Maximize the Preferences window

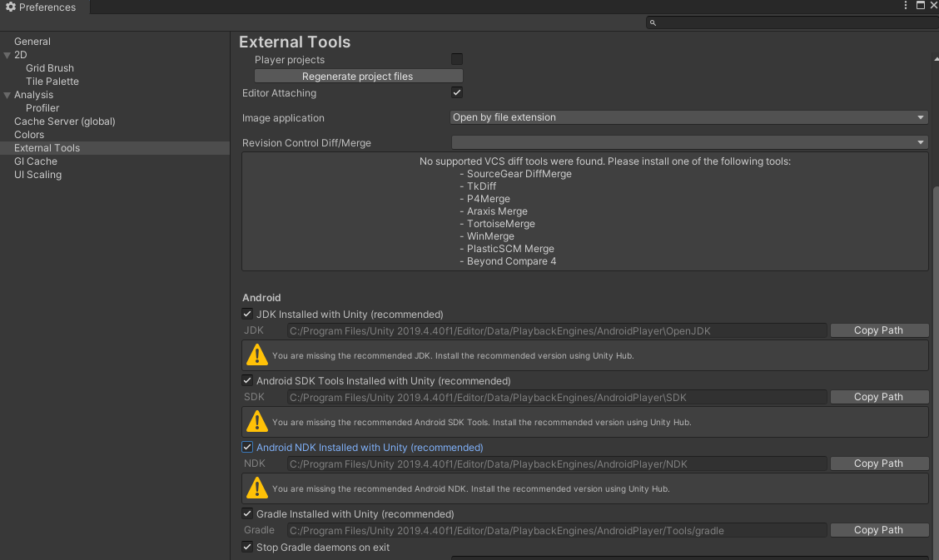coord(920,6)
